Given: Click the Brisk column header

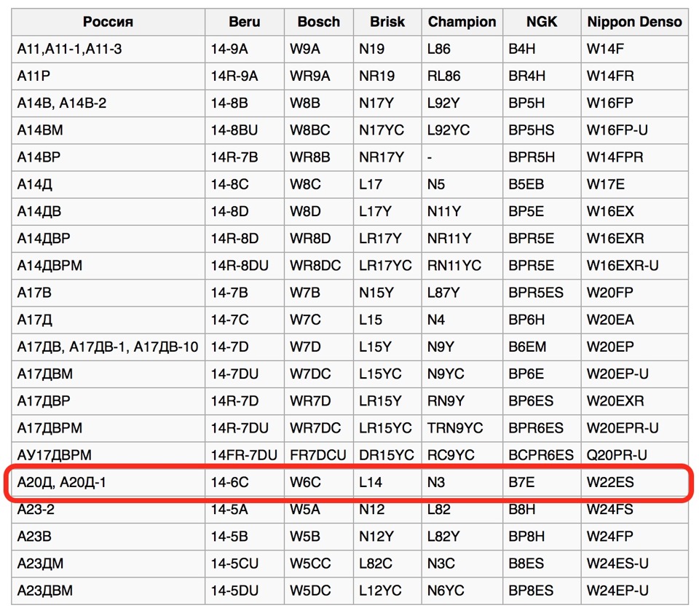Looking at the screenshot, I should (387, 22).
